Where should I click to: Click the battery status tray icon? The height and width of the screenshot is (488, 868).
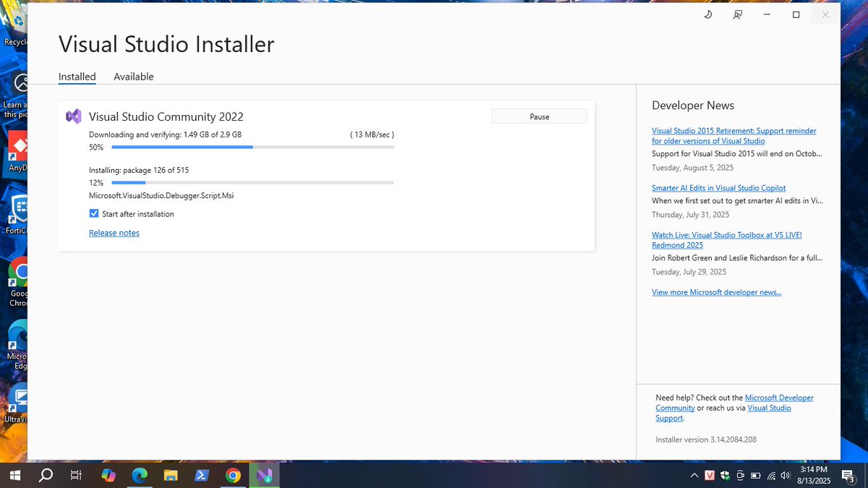756,475
